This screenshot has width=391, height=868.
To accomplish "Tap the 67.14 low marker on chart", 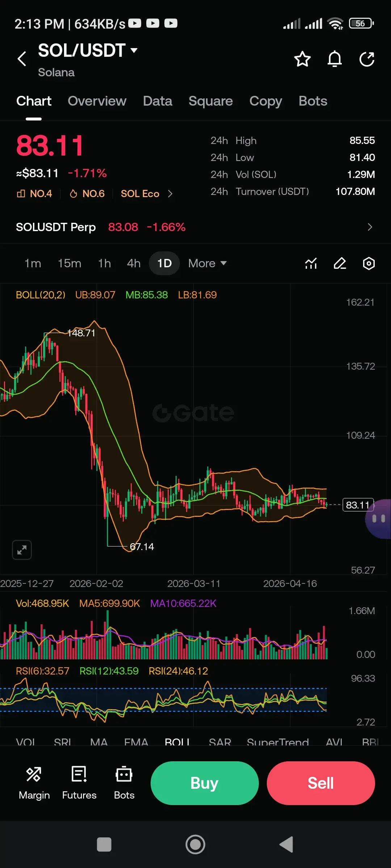I will [x=142, y=546].
